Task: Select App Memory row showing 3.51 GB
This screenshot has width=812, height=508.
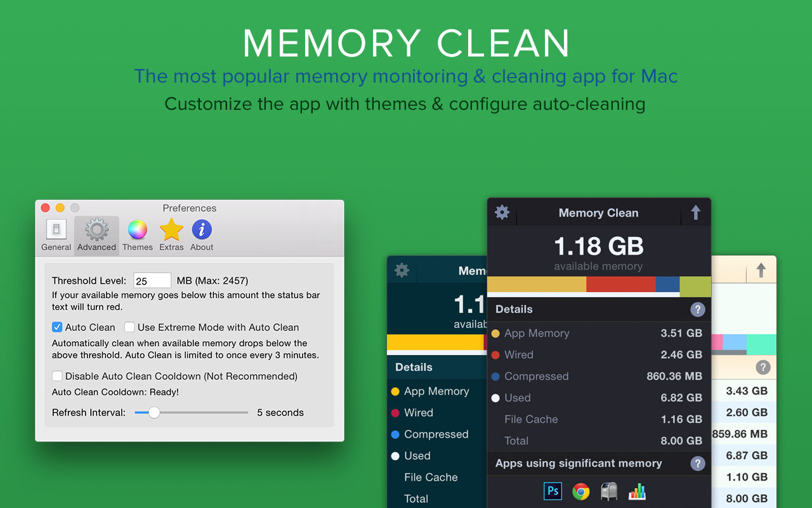Action: 599,333
